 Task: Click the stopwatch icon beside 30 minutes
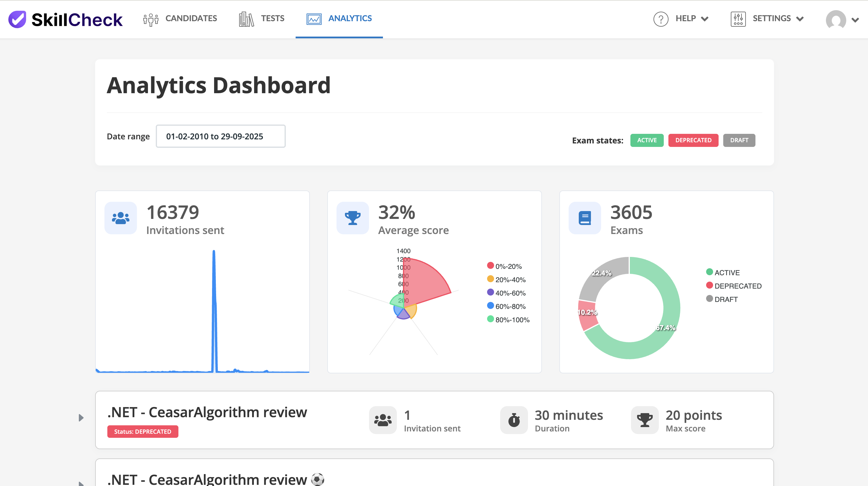[513, 420]
